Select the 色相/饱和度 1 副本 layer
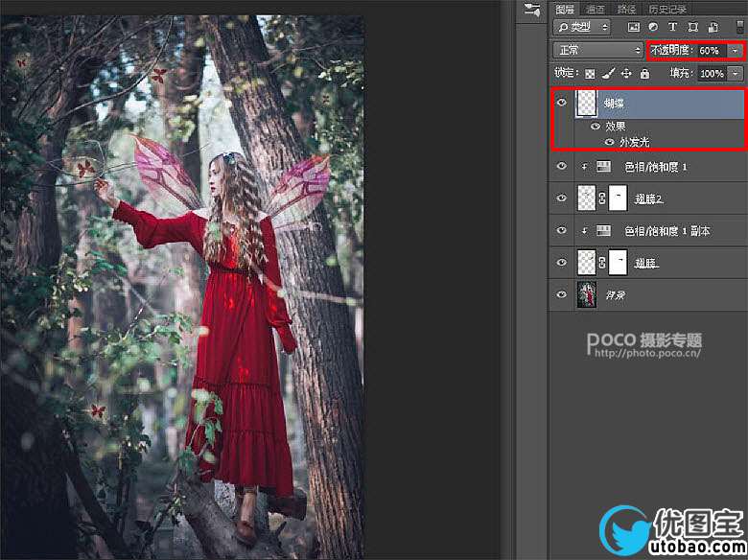748x560 pixels. tap(666, 231)
